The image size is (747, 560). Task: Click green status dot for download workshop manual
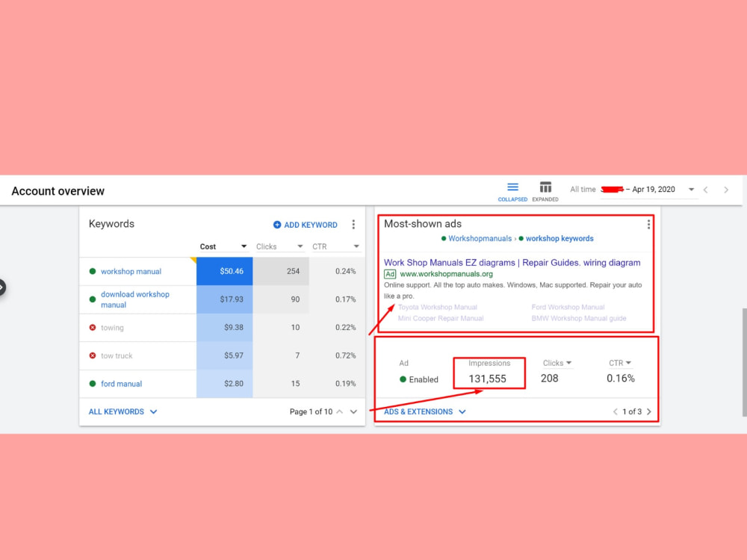tap(93, 299)
